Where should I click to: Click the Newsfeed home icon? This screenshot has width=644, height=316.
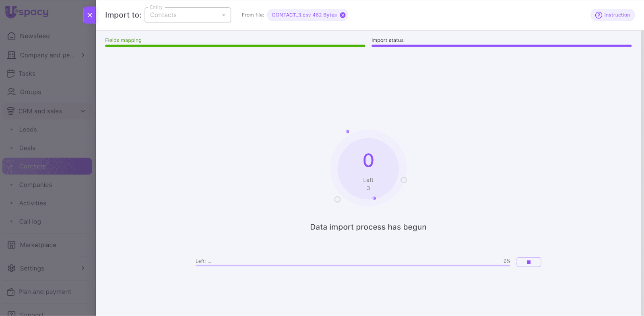point(12,36)
